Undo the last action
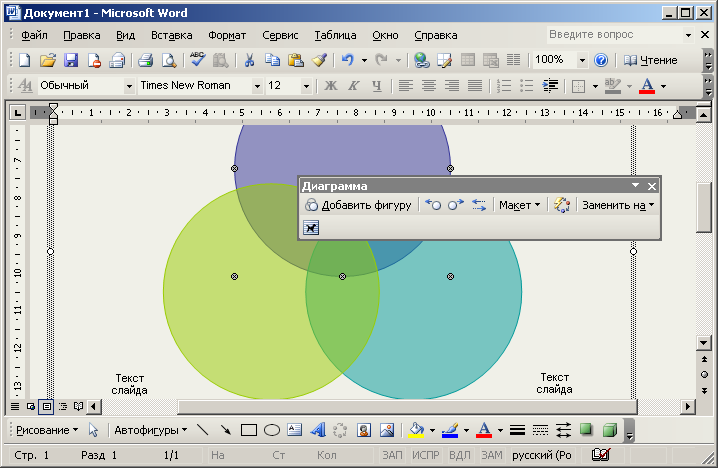This screenshot has width=718, height=468. coord(348,60)
